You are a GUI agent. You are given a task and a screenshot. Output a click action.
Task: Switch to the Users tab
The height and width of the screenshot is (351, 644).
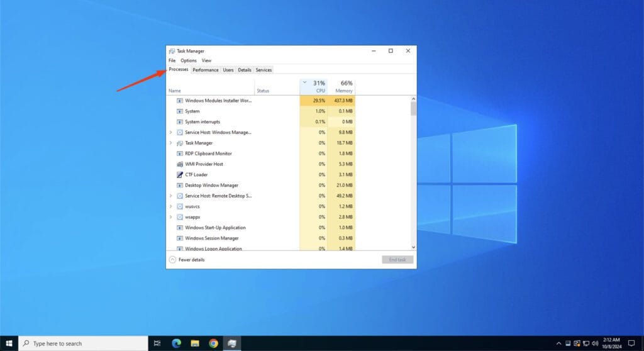point(228,70)
